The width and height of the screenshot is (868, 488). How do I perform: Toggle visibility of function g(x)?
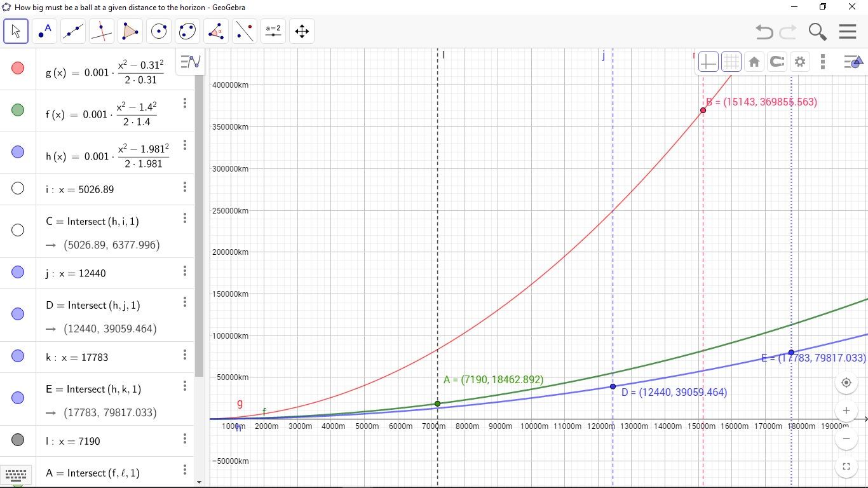click(18, 68)
